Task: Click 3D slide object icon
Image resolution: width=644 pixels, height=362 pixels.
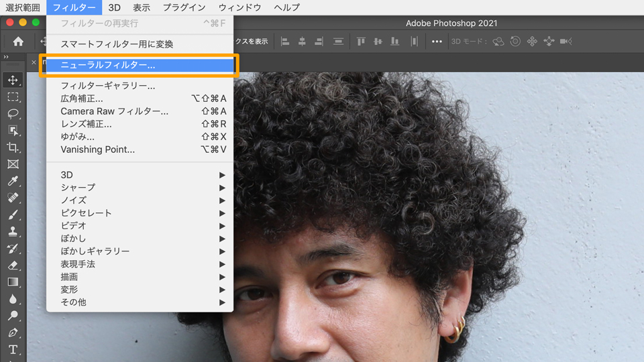Action: coord(549,41)
